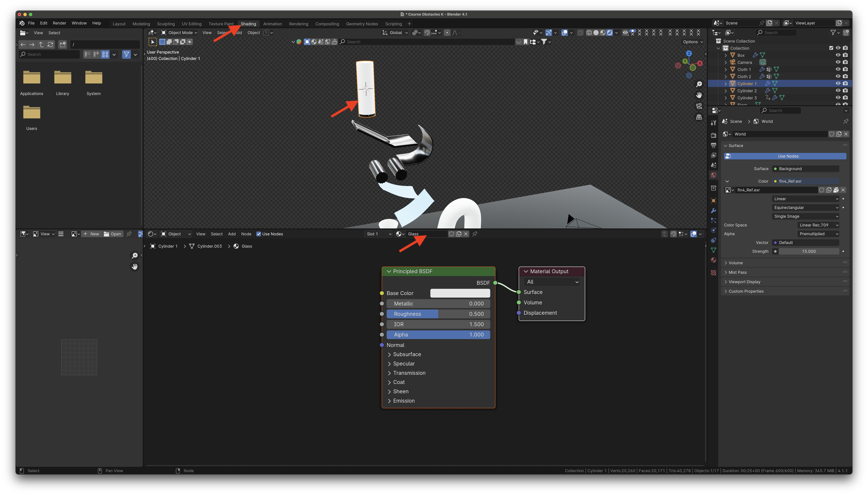Screen dimensions: 868x495
Task: Open the Equirectangular projection dropdown
Action: (805, 207)
